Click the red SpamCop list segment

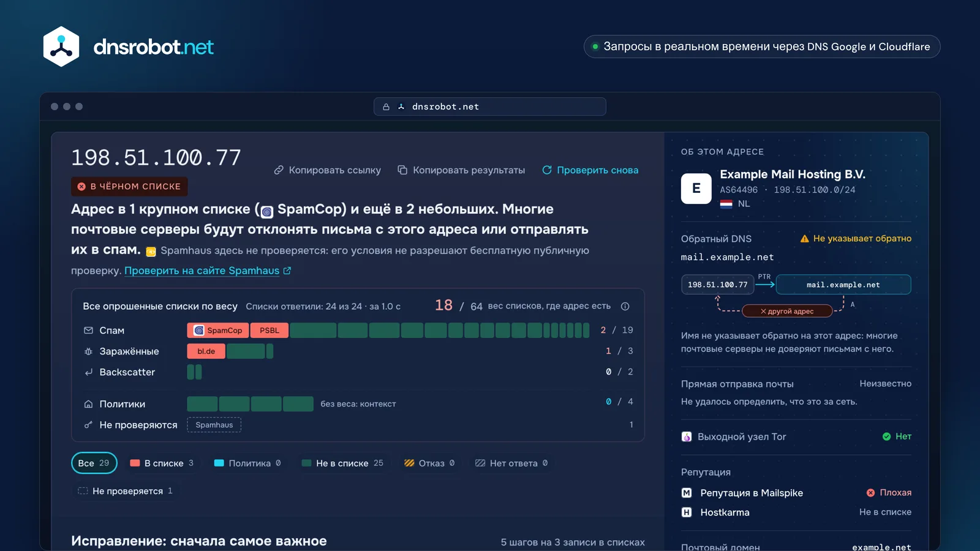218,331
